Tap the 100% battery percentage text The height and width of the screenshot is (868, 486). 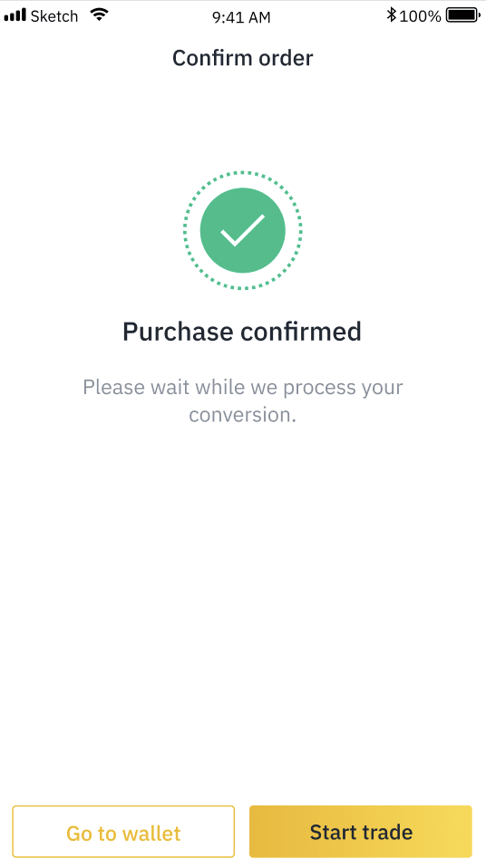pos(420,16)
